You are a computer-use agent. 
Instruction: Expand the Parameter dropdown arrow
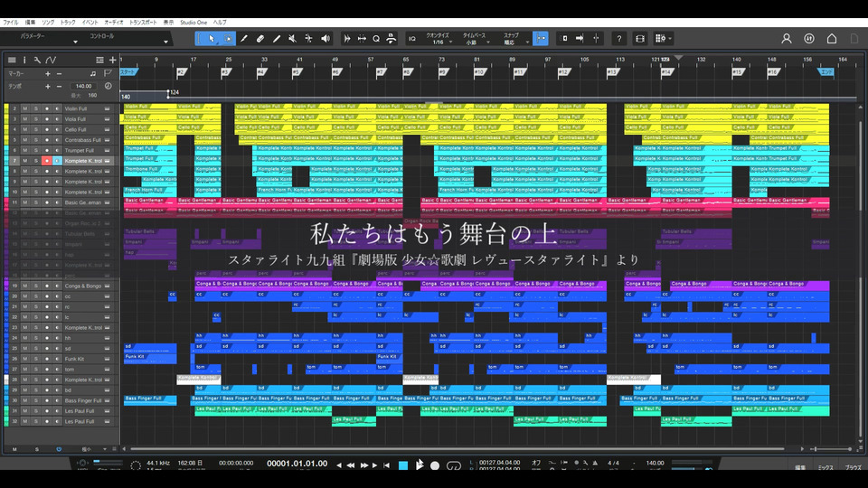(75, 42)
